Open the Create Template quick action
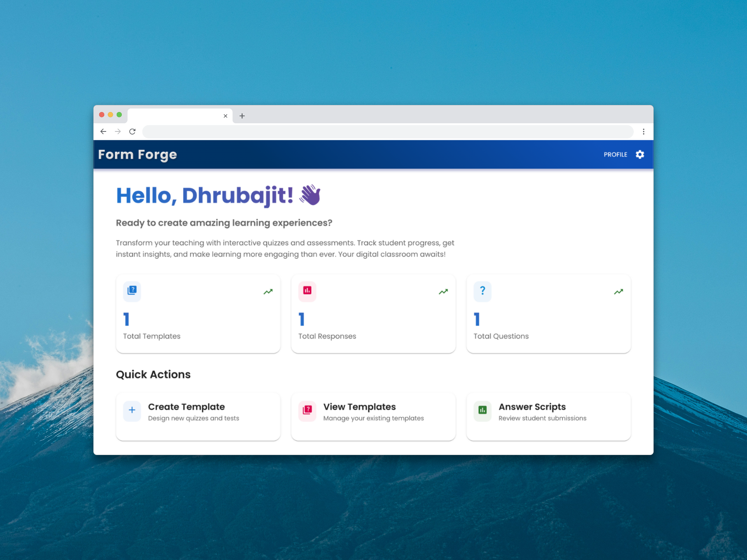Screen dimensions: 747x560 [198, 416]
